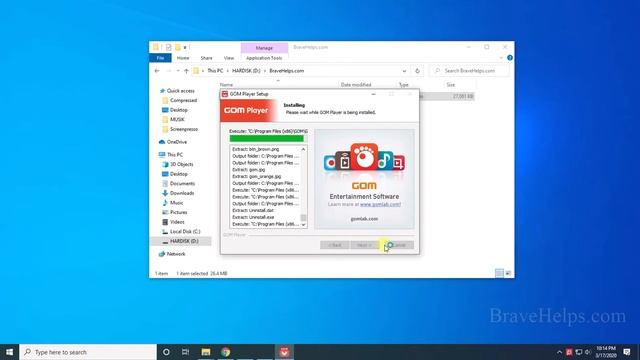This screenshot has height=360, width=640.
Task: Click the taskbar search box
Action: [88, 352]
